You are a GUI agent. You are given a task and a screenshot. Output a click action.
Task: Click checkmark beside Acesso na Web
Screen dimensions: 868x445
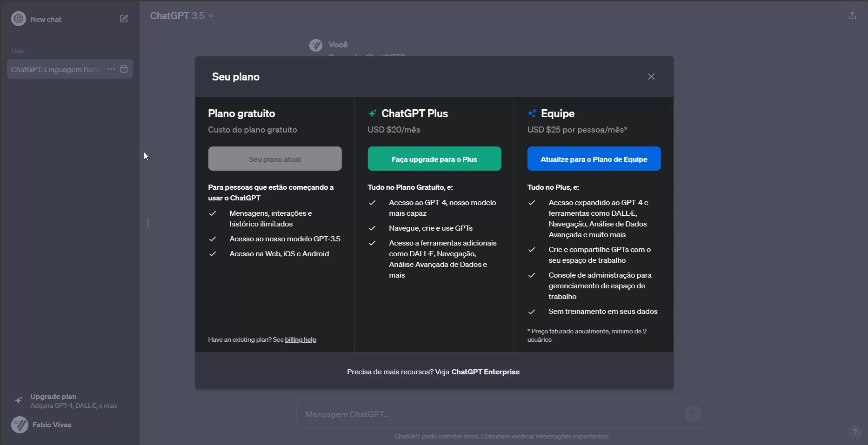pyautogui.click(x=213, y=254)
